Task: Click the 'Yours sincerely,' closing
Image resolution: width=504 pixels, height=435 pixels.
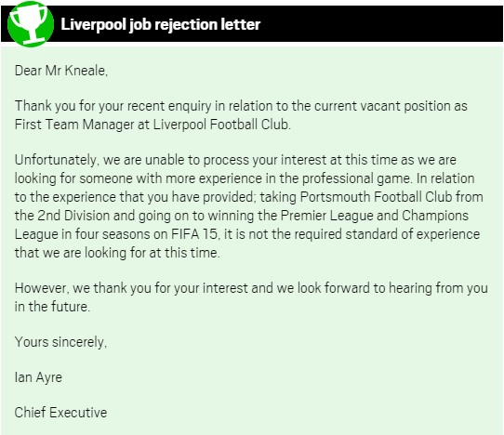Action: [60, 342]
